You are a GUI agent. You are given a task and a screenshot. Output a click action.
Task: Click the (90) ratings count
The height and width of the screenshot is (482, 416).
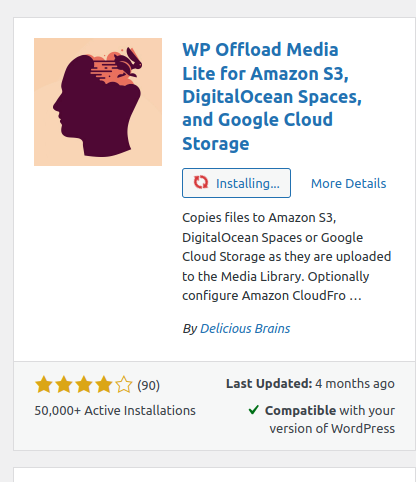tap(149, 385)
